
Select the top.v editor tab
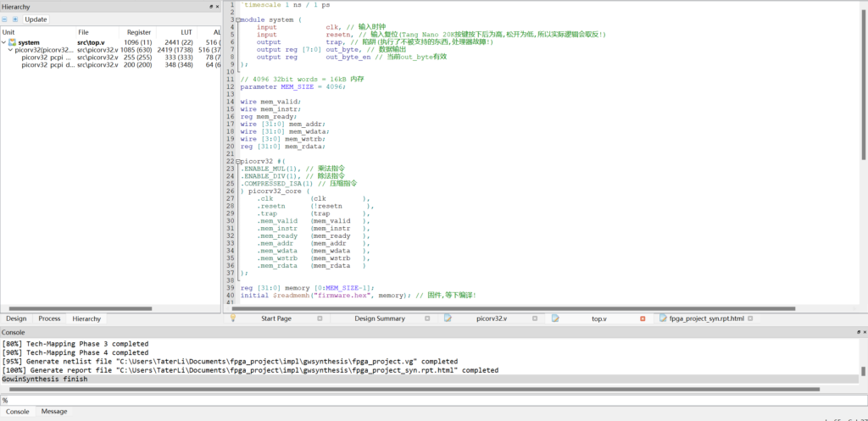pyautogui.click(x=599, y=319)
